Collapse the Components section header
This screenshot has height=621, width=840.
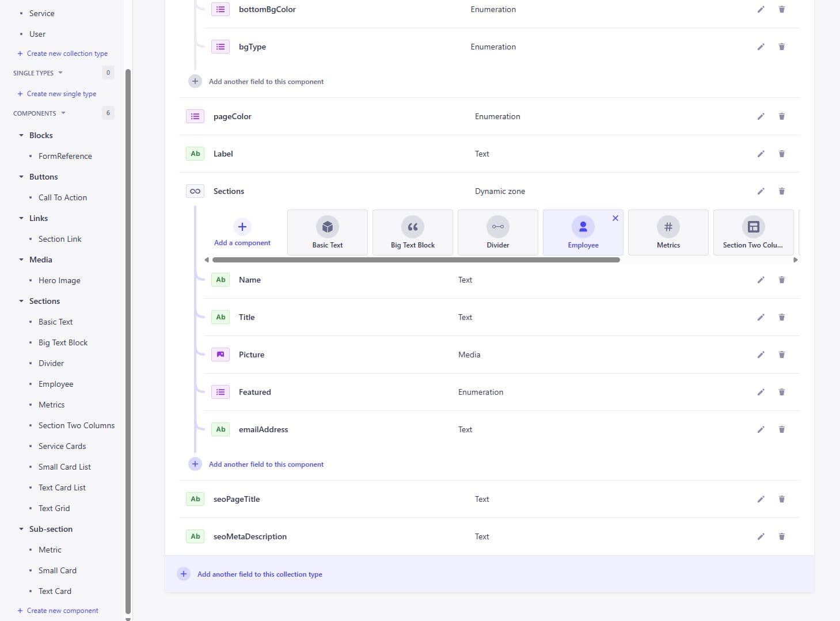point(63,113)
